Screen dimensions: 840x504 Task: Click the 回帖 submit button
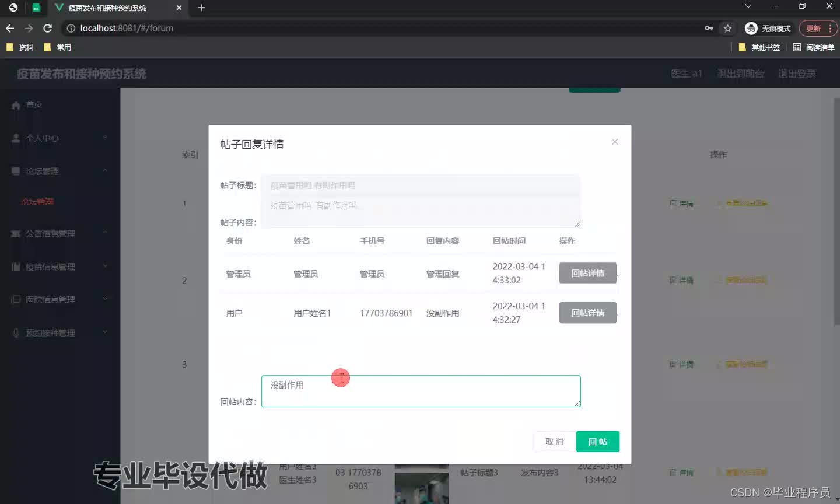(598, 442)
